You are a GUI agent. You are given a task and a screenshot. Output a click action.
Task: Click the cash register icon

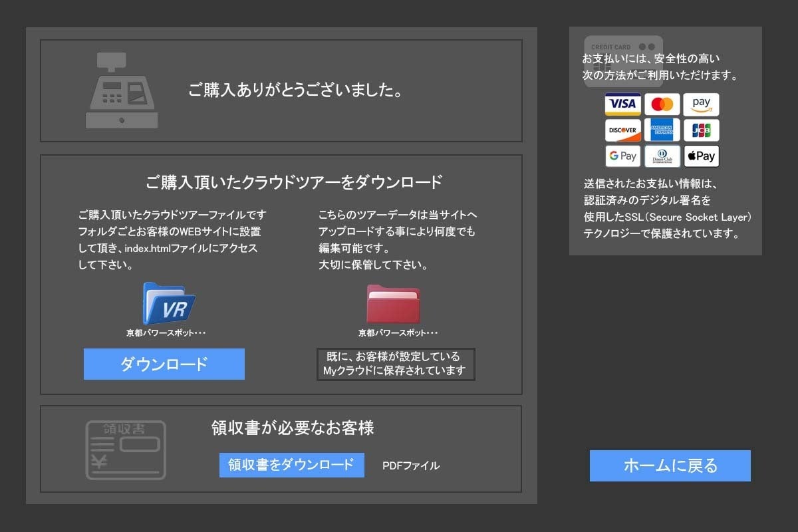tap(122, 91)
